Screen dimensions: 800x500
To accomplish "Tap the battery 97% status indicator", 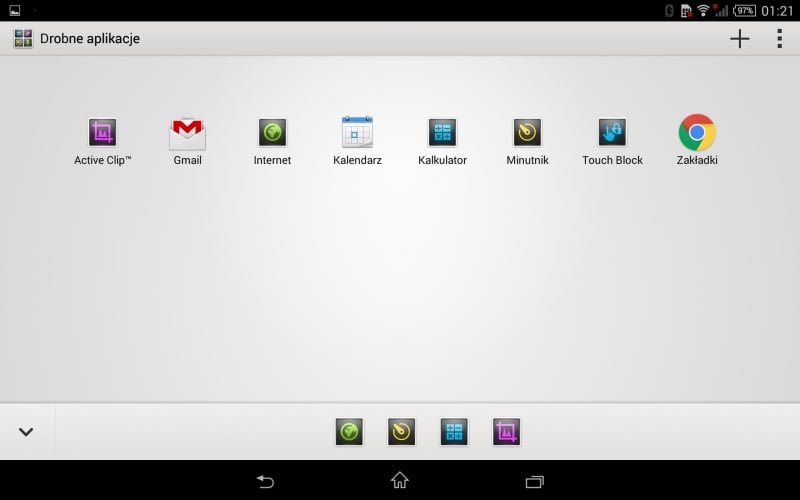I will coord(744,10).
